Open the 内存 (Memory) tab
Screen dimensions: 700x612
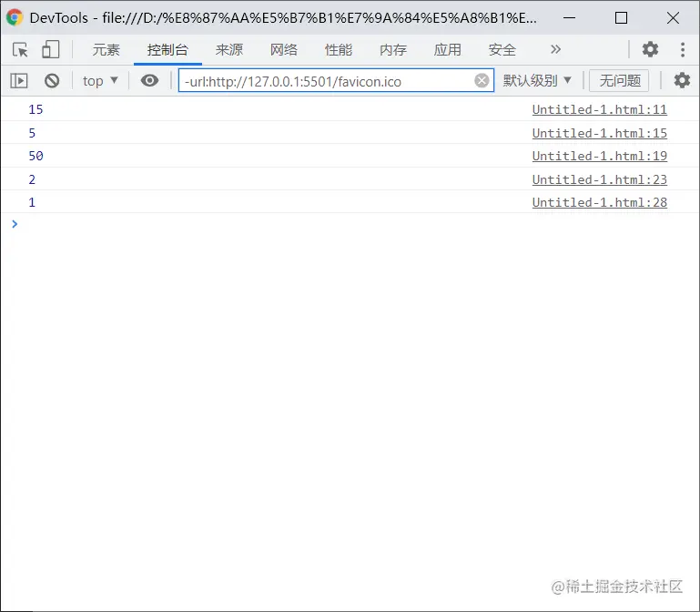(393, 49)
